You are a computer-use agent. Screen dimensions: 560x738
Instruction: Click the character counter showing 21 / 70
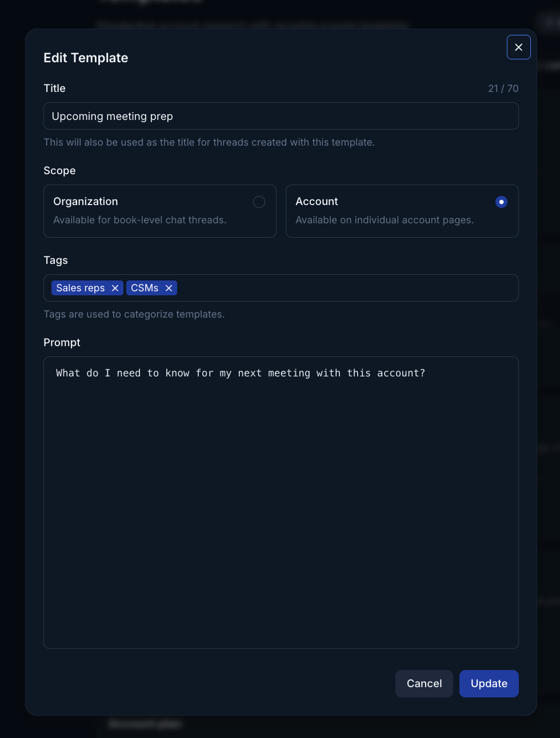503,88
